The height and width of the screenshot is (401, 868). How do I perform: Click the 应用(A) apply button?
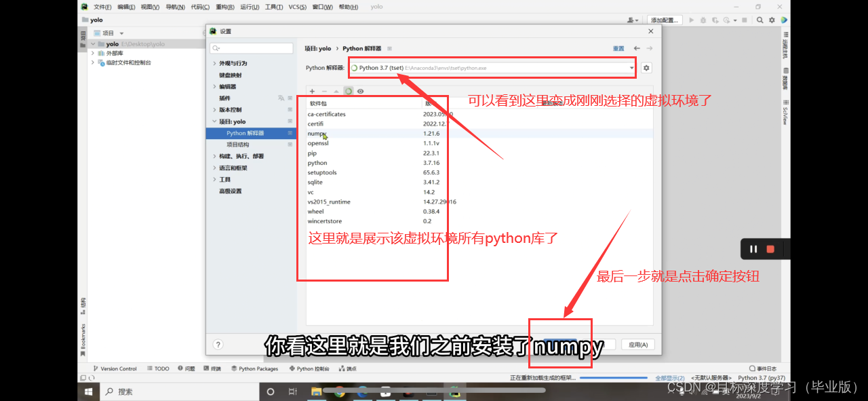638,345
